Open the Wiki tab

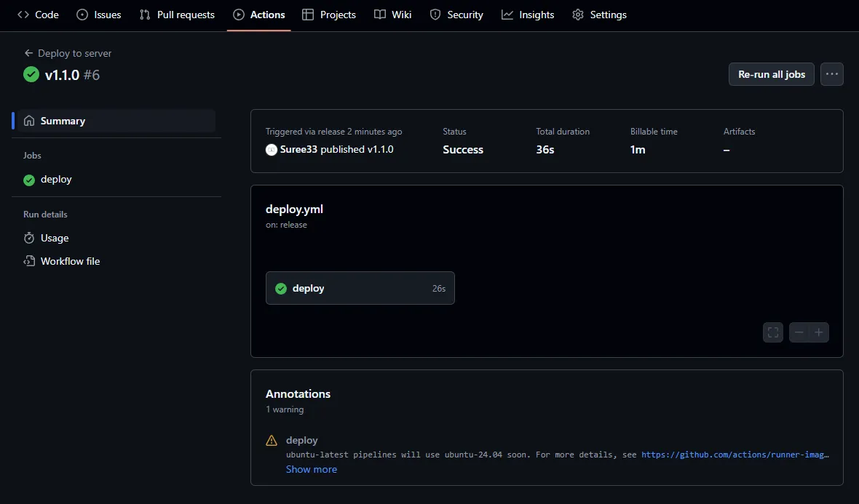[393, 15]
